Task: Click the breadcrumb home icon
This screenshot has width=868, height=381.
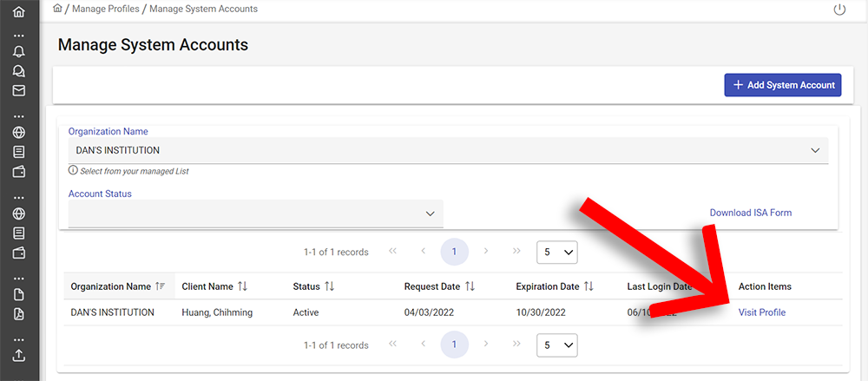Action: [x=58, y=9]
